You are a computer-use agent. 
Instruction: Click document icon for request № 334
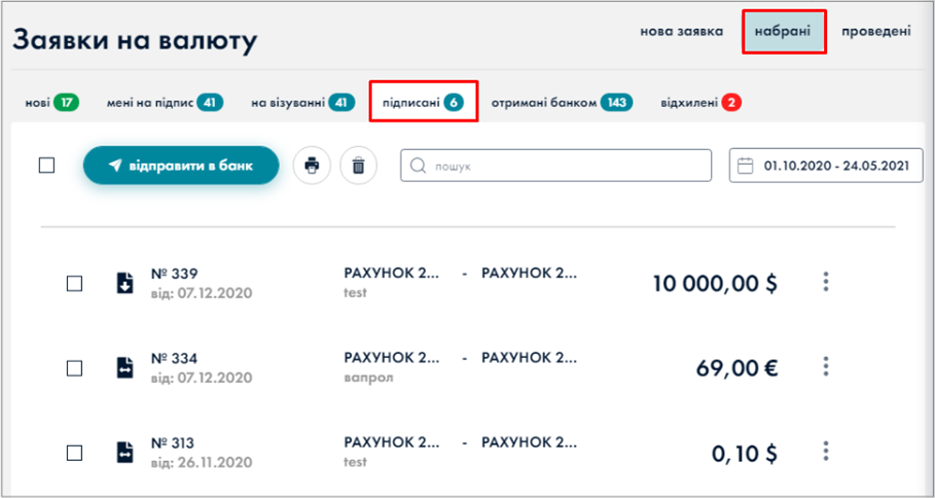pyautogui.click(x=124, y=368)
